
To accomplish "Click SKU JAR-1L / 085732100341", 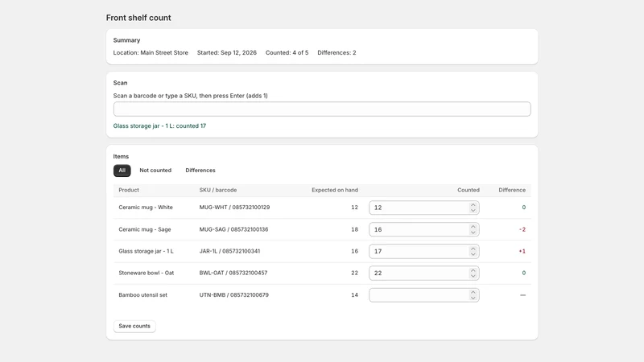I will [x=229, y=251].
